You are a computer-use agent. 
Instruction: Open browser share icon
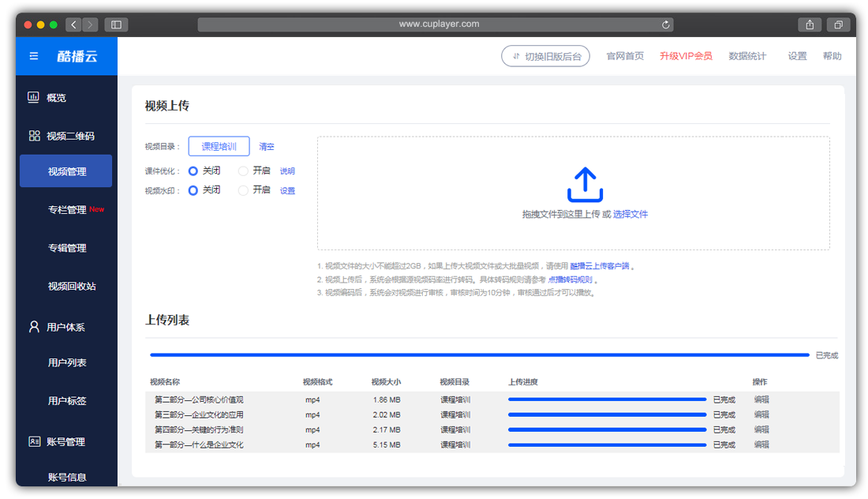pos(810,24)
